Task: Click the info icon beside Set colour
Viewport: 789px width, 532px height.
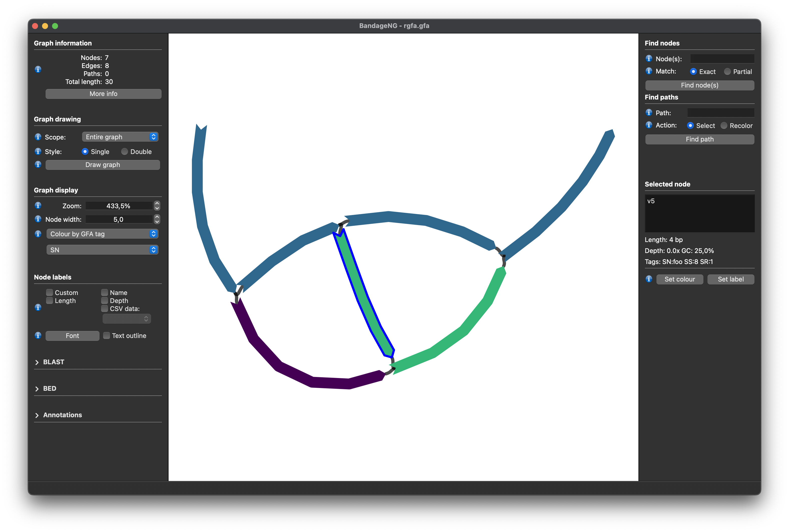Action: pyautogui.click(x=649, y=279)
